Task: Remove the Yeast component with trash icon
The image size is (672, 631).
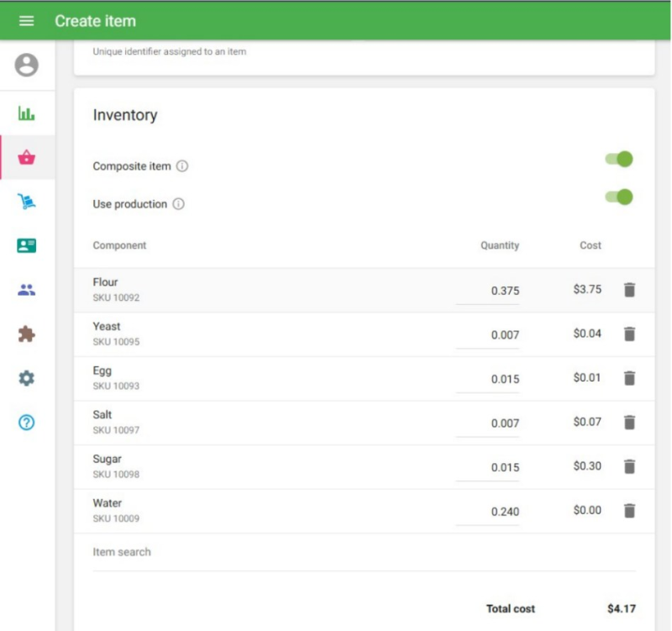Action: click(x=629, y=334)
